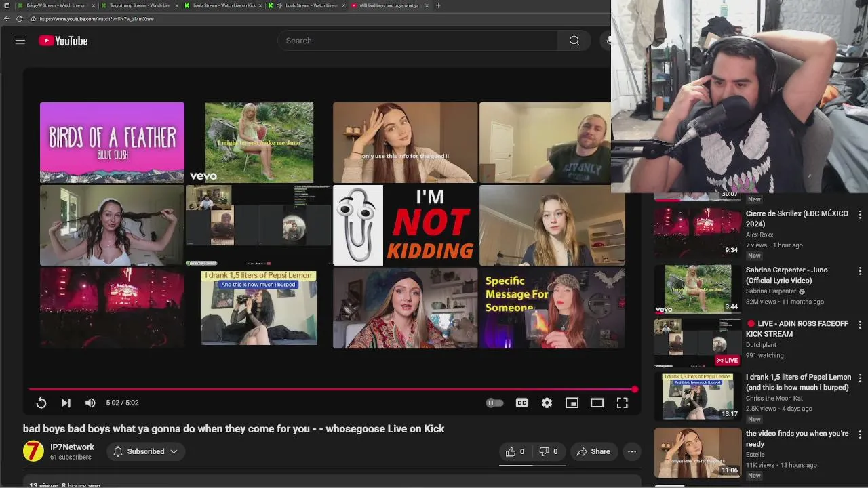Open Cierre de Skrillex video title
The image size is (868, 488).
(797, 218)
